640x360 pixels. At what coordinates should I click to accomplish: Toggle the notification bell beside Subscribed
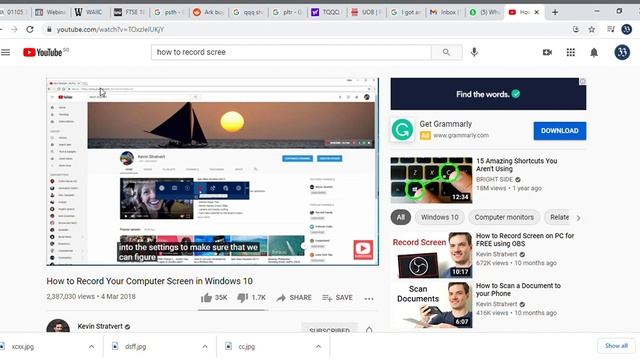(x=369, y=329)
